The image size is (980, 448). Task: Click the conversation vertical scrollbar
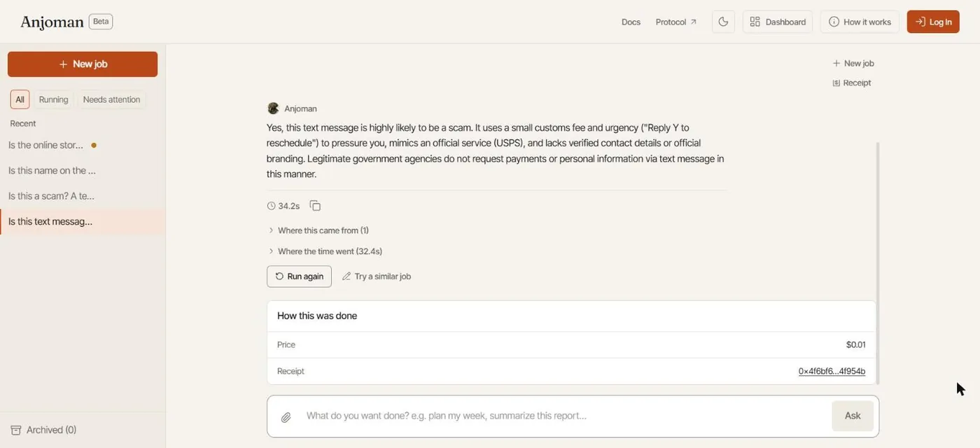click(877, 262)
